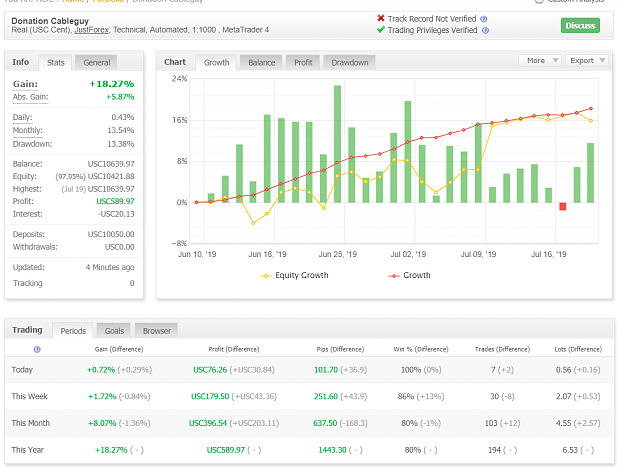Open the Export dropdown in chart panel
This screenshot has width=625, height=468.
tap(586, 61)
